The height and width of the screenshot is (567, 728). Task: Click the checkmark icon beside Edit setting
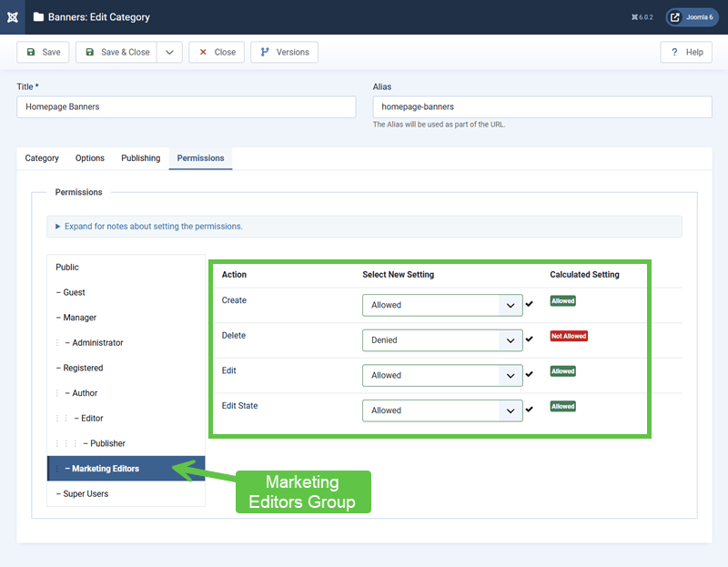530,374
